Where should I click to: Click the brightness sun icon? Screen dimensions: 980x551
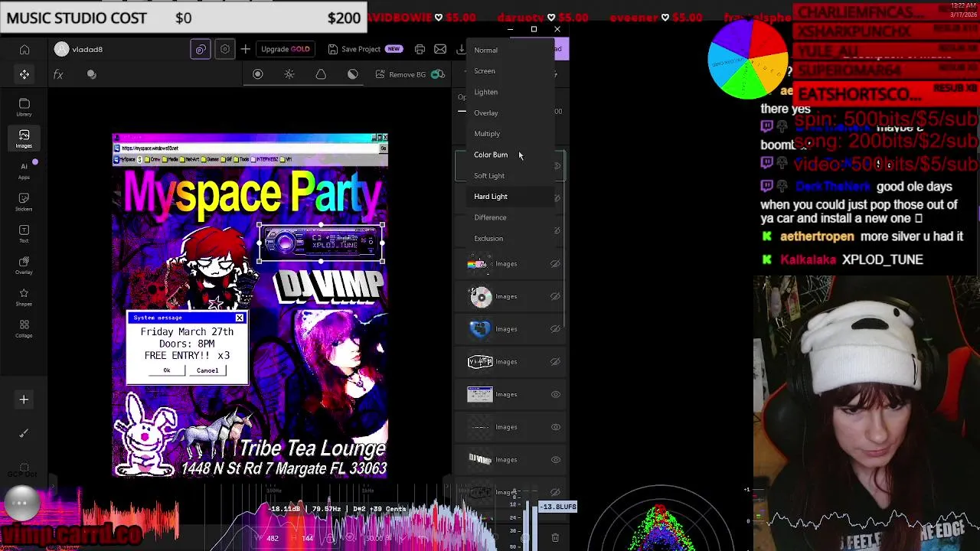289,74
